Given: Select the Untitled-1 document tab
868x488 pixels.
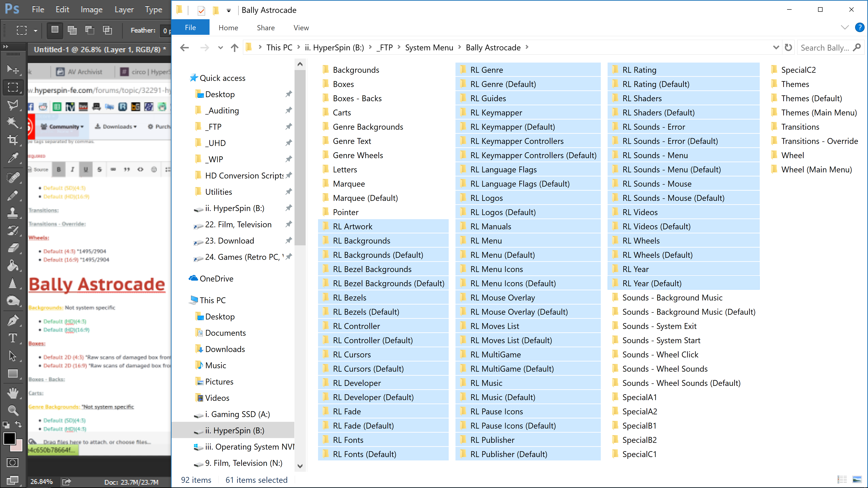Looking at the screenshot, I should click(100, 49).
